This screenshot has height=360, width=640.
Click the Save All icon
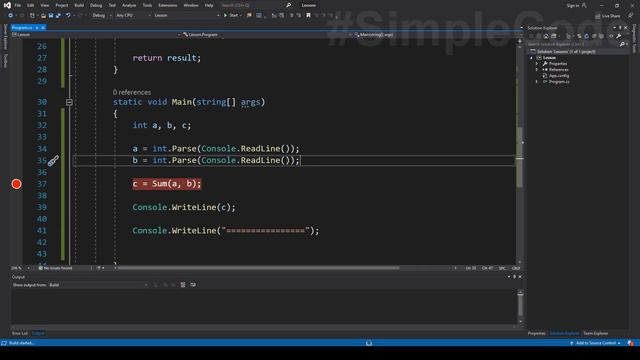click(x=58, y=16)
